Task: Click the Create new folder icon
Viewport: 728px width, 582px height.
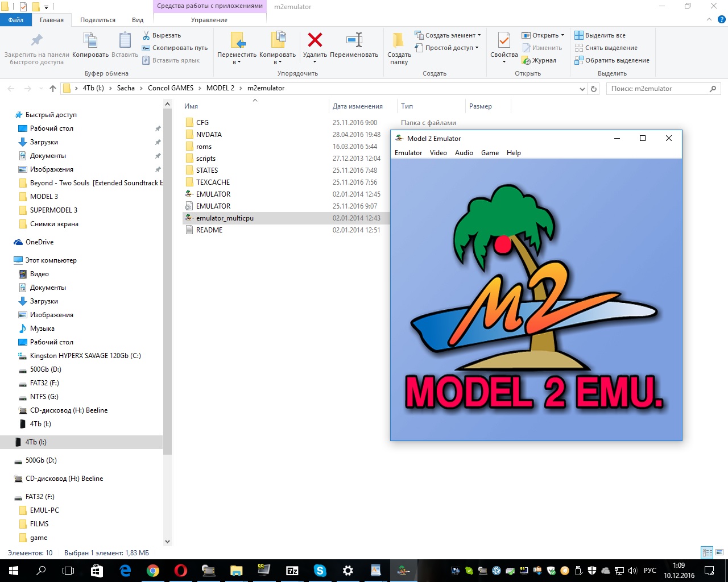Action: pos(399,41)
